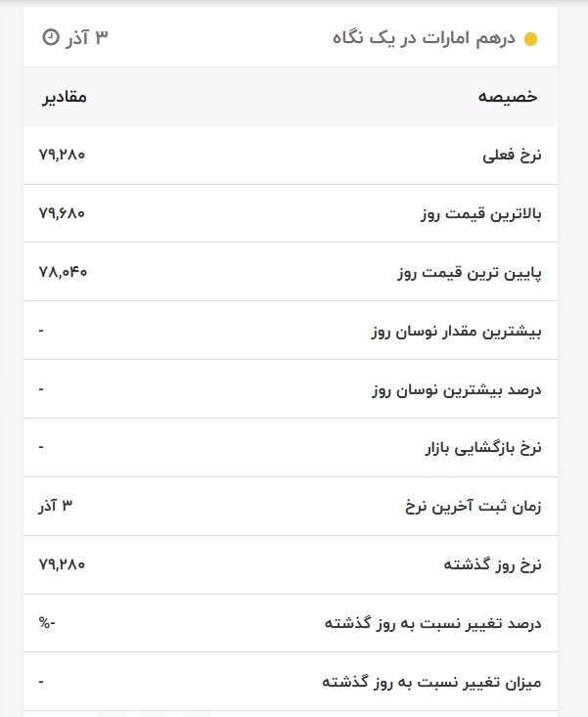
Task: Select the بالاترین قیمت روز row label
Action: [x=474, y=214]
